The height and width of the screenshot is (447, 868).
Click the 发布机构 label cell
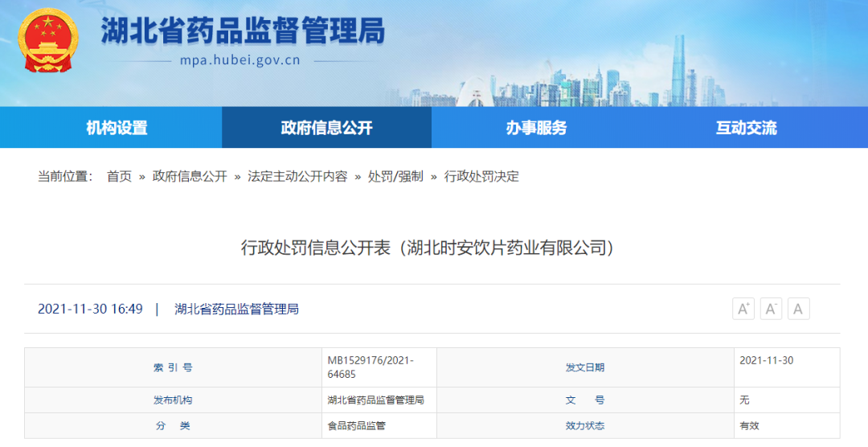(173, 400)
